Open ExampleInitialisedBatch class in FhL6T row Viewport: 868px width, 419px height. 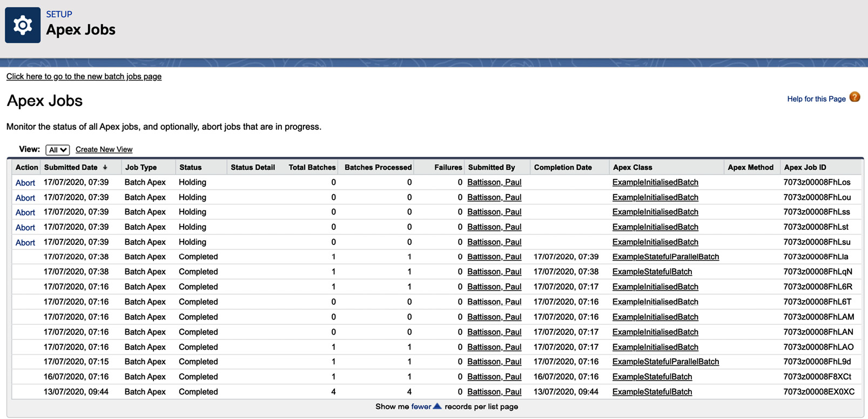[655, 302]
